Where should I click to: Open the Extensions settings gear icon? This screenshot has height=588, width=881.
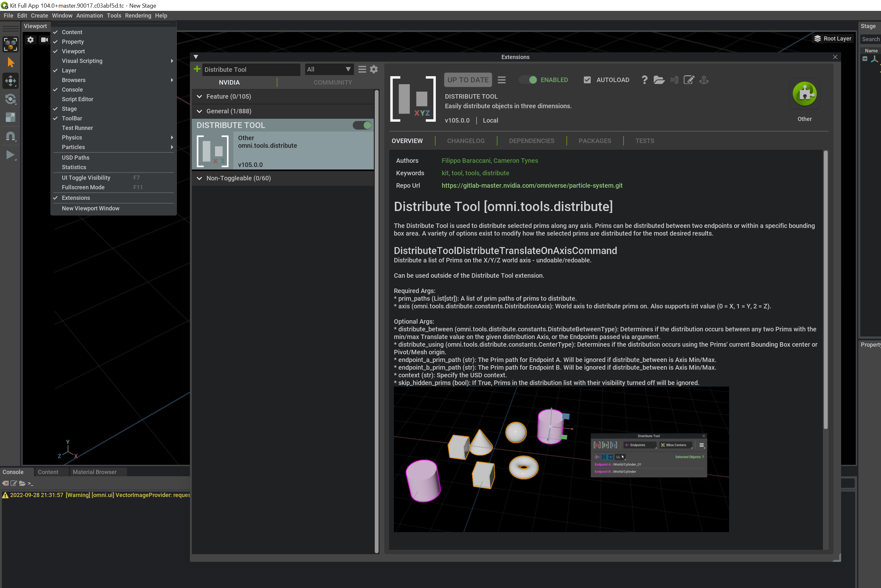pos(374,69)
